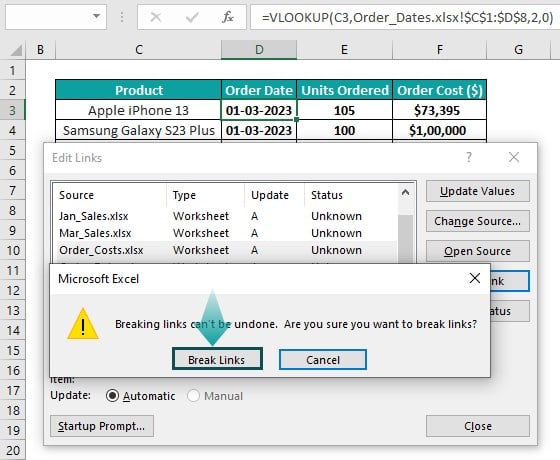Viewport: 560px width, 460px height.
Task: Select column B header
Action: click(x=40, y=50)
